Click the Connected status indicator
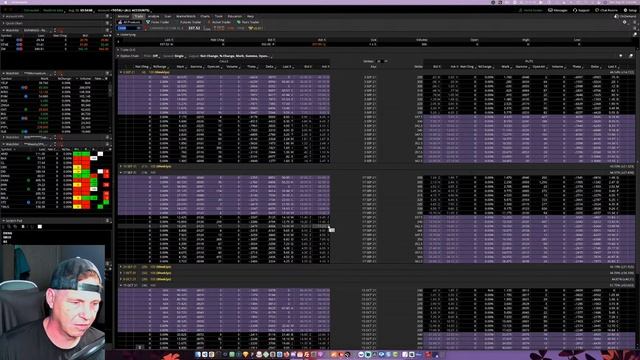The image size is (640, 360). (31, 10)
